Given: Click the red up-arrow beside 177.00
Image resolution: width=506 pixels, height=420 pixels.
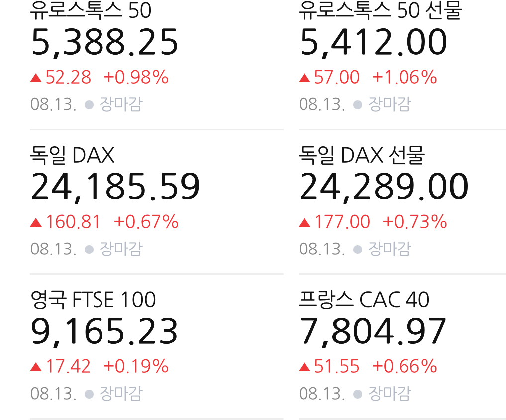Looking at the screenshot, I should click(x=304, y=222).
